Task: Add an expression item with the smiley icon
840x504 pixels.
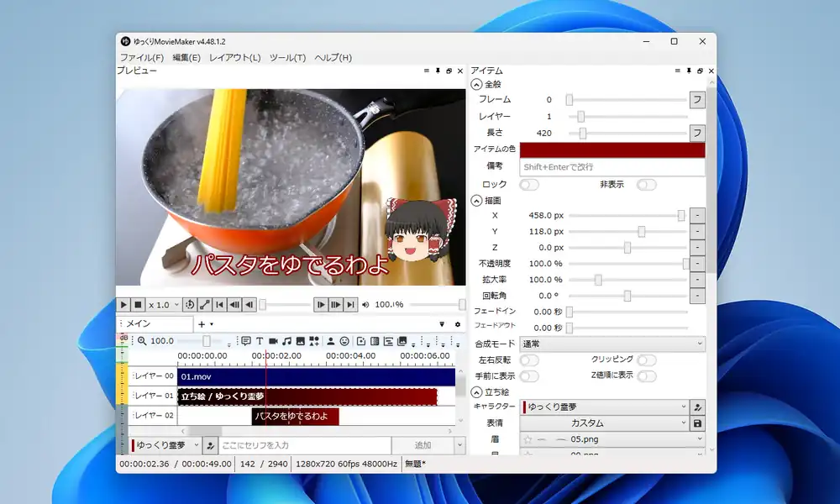Action: point(344,341)
